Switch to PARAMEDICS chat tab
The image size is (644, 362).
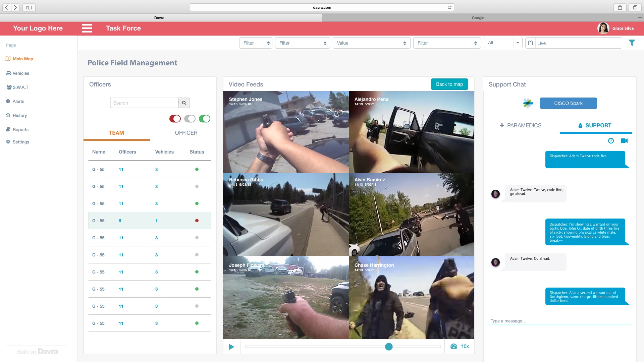pyautogui.click(x=521, y=125)
